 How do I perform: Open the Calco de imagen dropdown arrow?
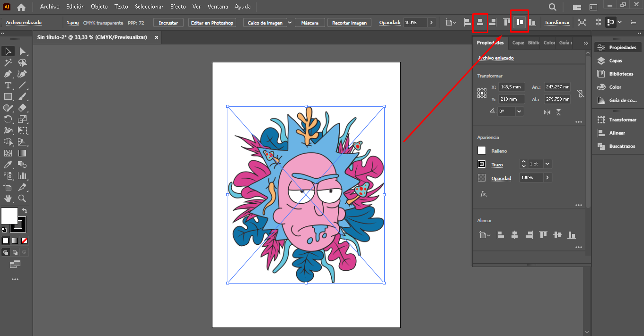coord(290,23)
